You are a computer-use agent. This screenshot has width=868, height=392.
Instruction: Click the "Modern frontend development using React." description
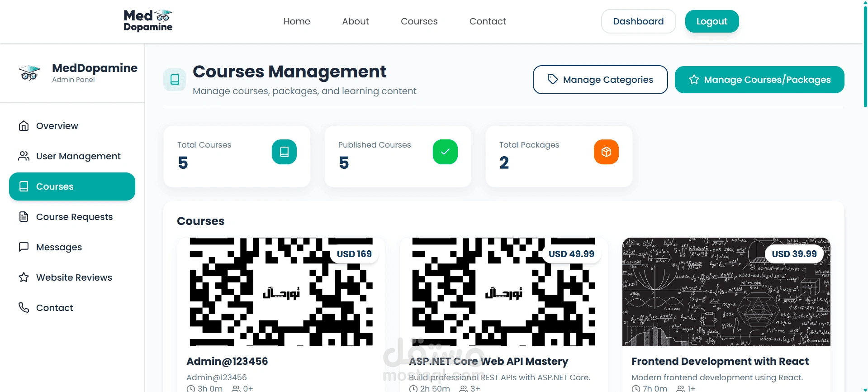[x=717, y=378]
